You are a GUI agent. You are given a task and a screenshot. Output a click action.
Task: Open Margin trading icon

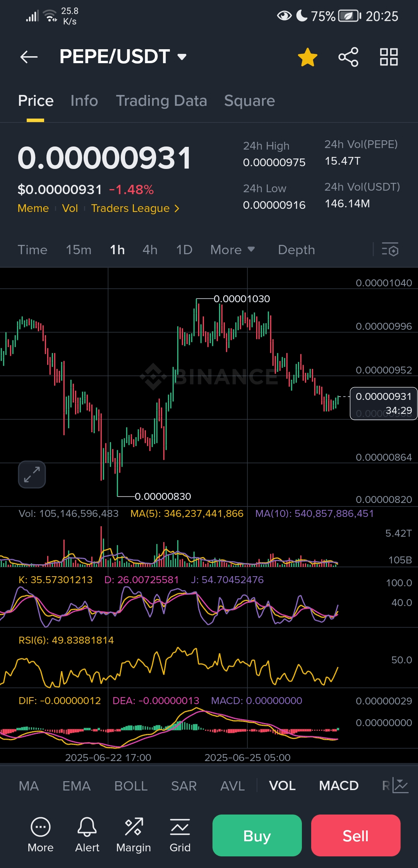(134, 835)
